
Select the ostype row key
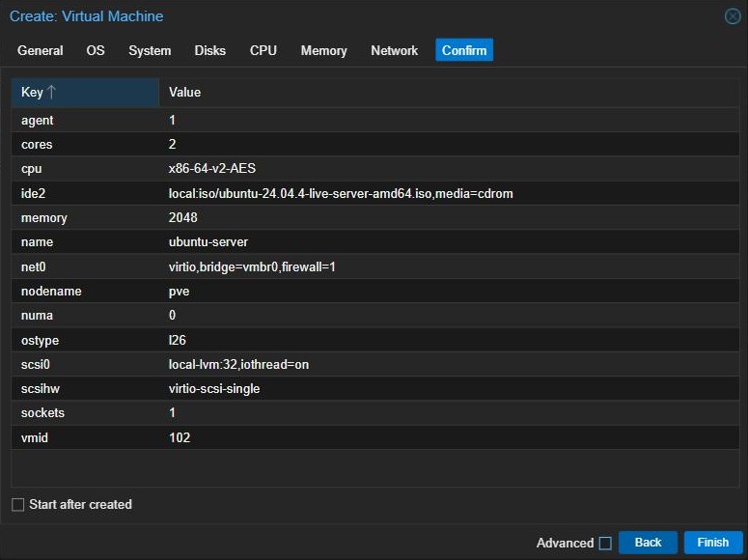(41, 341)
